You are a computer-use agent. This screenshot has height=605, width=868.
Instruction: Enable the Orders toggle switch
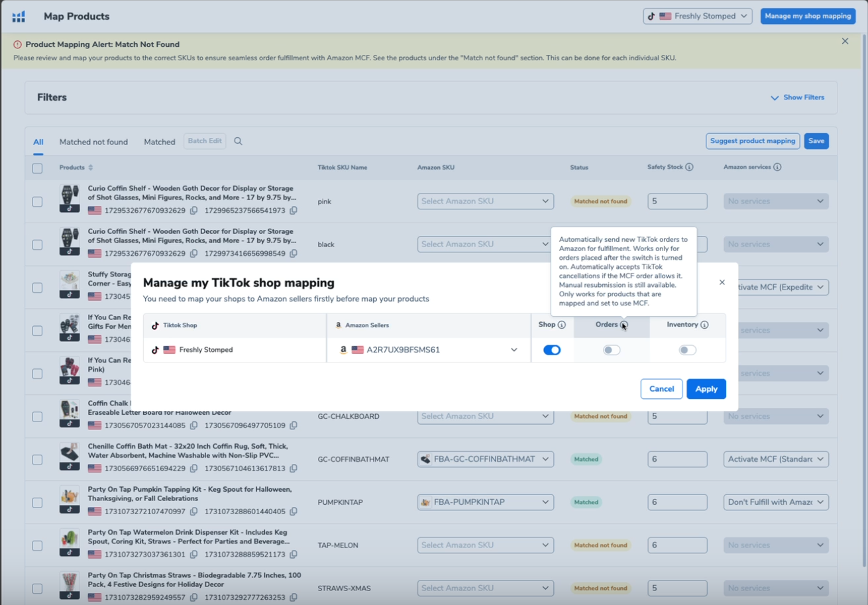click(612, 350)
